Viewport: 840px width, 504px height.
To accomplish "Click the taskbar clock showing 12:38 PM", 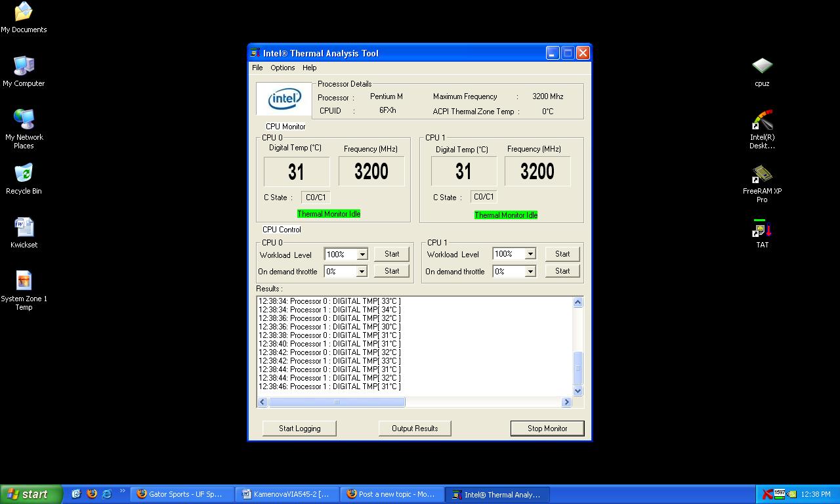I will pos(816,494).
